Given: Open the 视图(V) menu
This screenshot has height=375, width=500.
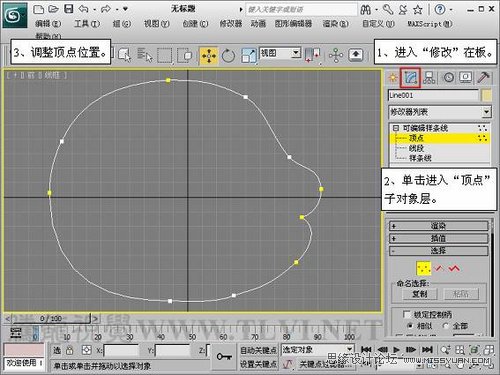Looking at the screenshot, I should click(x=156, y=24).
